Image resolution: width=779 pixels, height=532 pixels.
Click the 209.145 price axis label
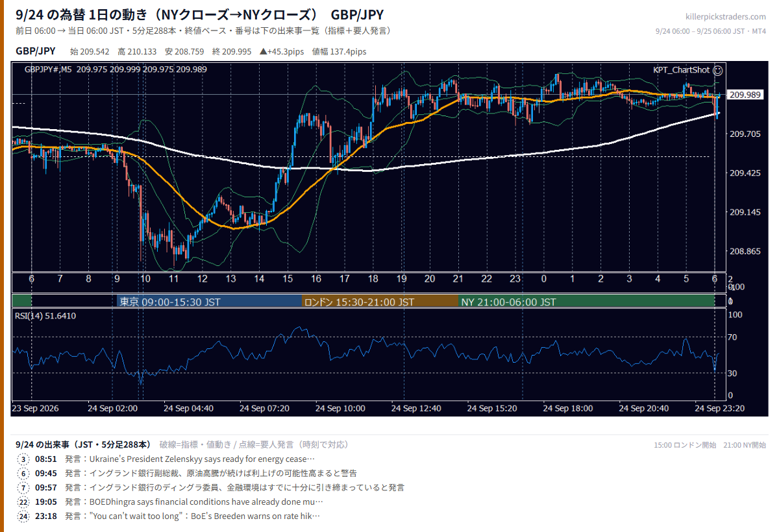click(745, 212)
